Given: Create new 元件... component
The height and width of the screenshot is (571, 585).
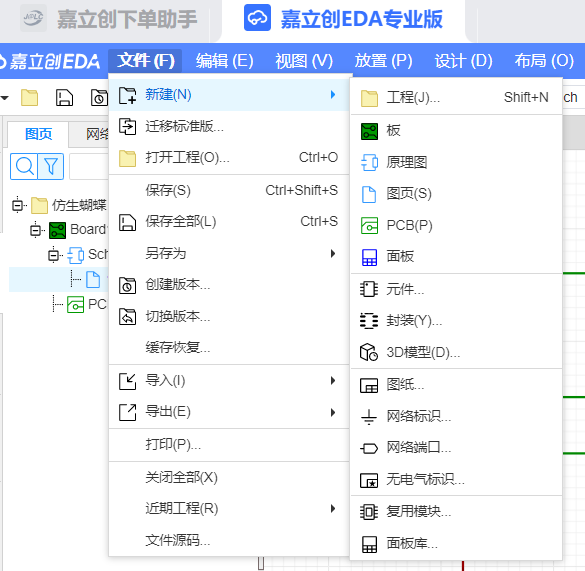Looking at the screenshot, I should (x=456, y=289).
